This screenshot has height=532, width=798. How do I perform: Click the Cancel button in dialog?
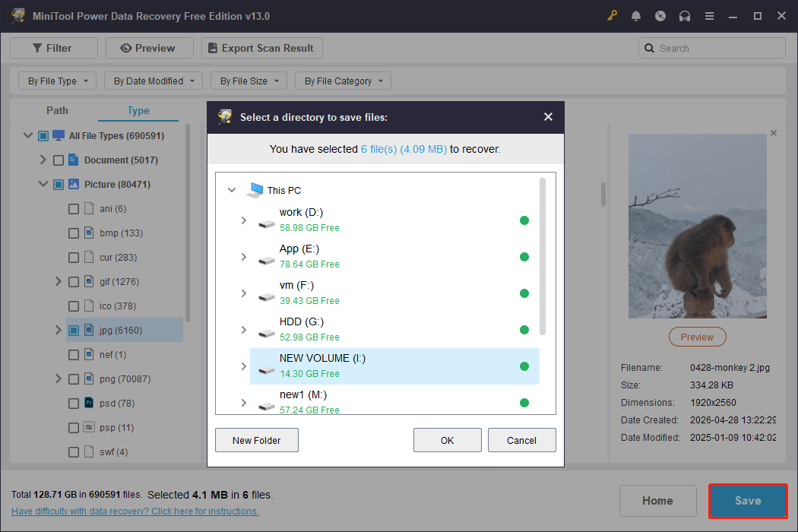click(x=521, y=440)
